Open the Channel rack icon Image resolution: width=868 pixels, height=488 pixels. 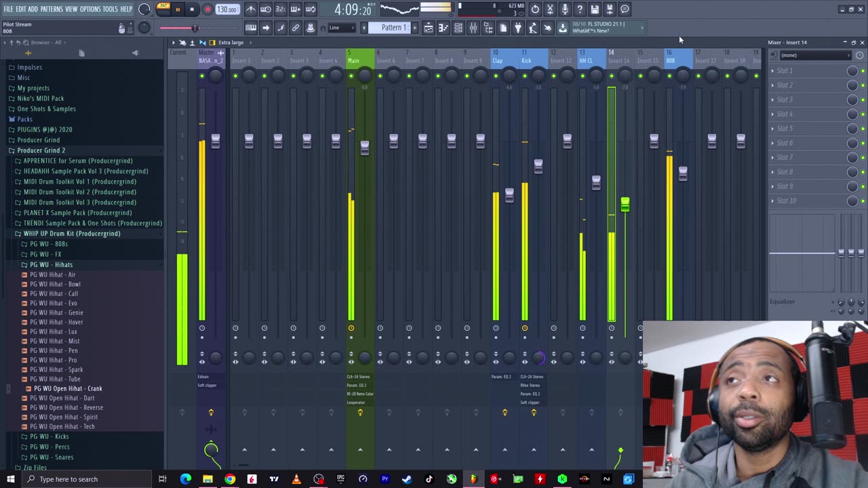tap(458, 28)
